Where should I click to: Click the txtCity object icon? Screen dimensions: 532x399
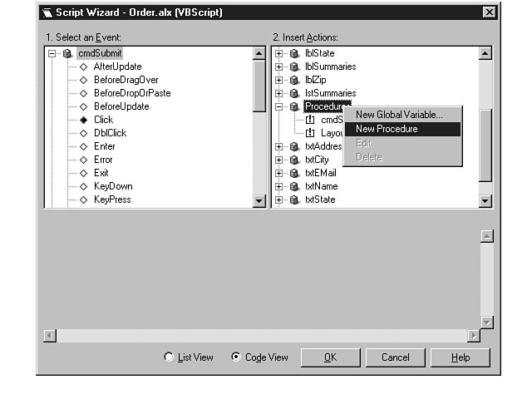[x=294, y=160]
